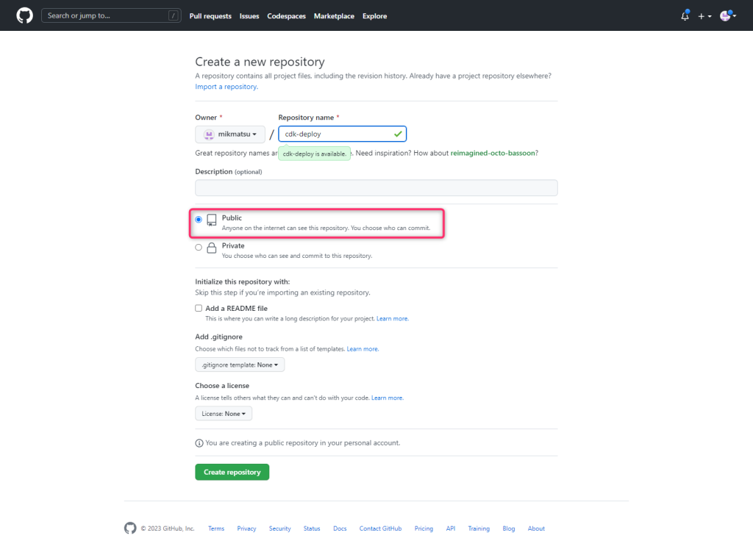Click the GitHub octocat logo
The image size is (753, 560).
pyautogui.click(x=24, y=15)
